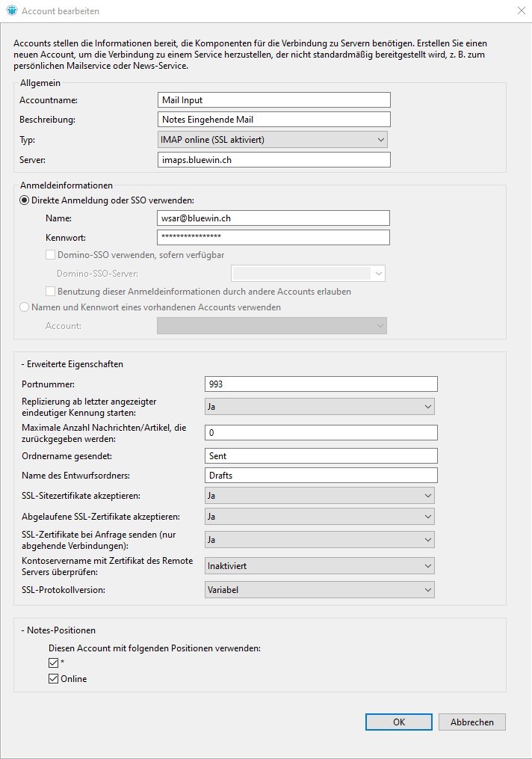Open the Typ dropdown (IMAP online)
The height and width of the screenshot is (759, 532).
(x=273, y=140)
